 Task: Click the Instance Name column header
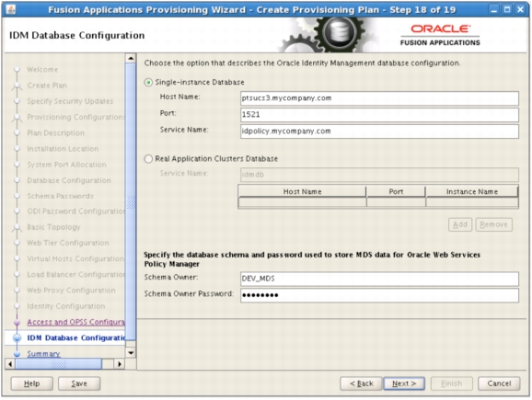point(472,191)
